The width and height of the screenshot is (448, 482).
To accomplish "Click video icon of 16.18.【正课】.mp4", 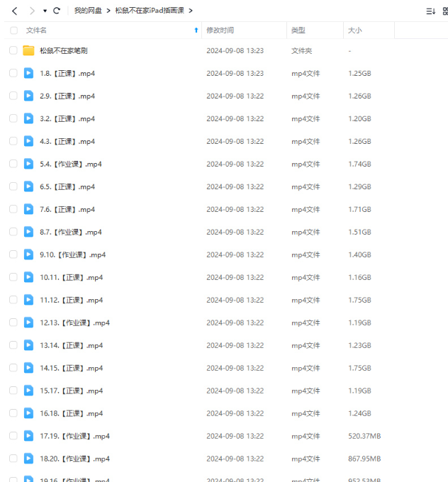I will coord(28,413).
